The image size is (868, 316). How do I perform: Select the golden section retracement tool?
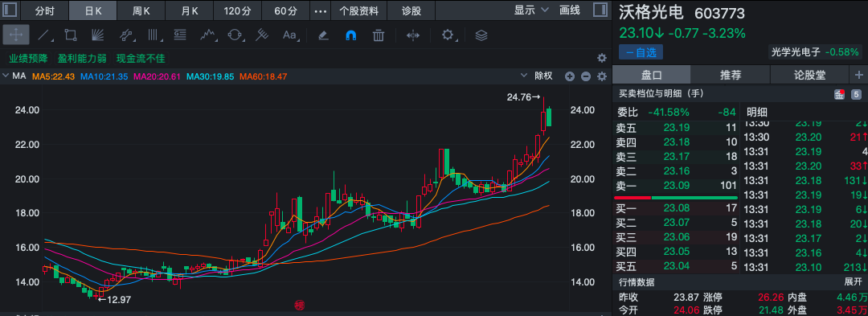(x=180, y=35)
